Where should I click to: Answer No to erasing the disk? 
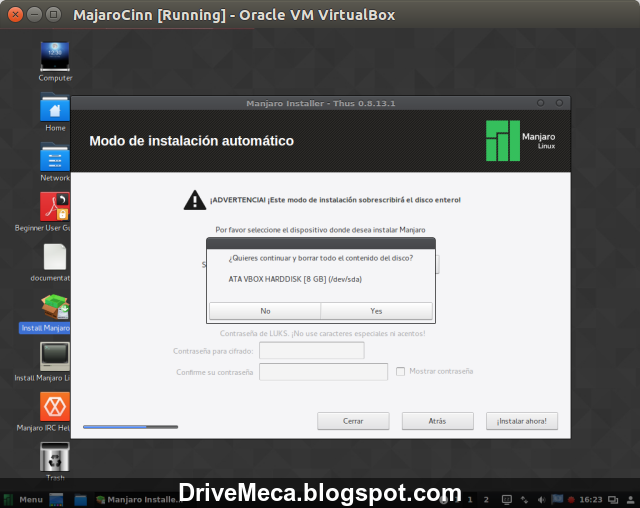[x=265, y=311]
